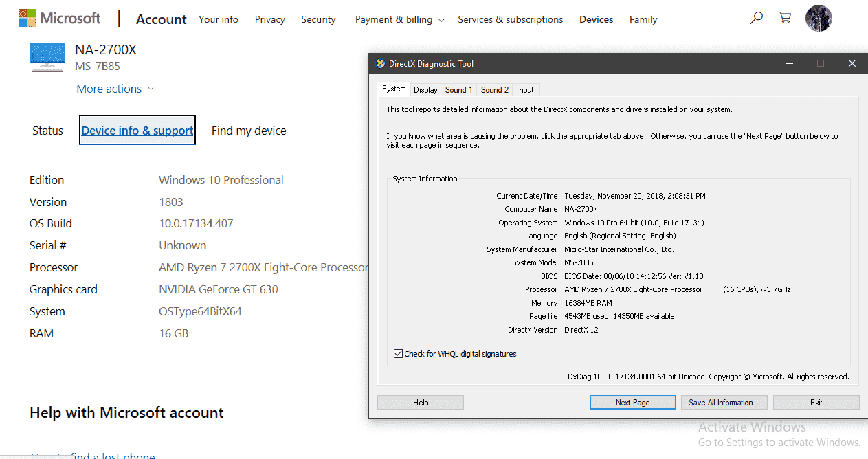
Task: Click the Help with Microsoft account heading
Action: click(126, 413)
